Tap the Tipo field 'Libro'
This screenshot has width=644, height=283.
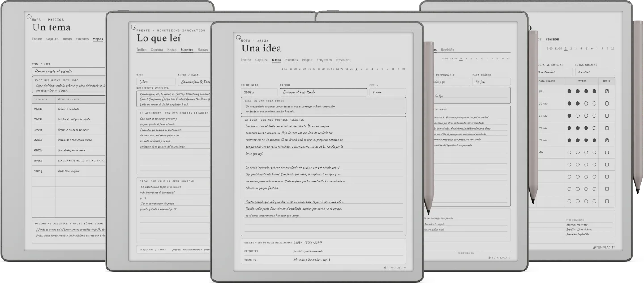pyautogui.click(x=156, y=82)
